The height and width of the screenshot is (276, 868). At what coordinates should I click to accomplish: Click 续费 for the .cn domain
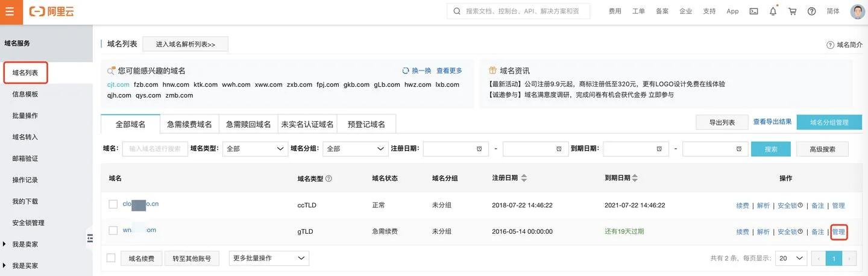coord(743,205)
